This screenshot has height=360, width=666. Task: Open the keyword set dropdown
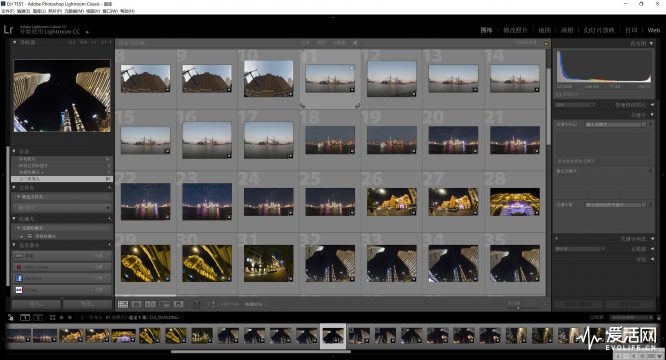tap(616, 205)
